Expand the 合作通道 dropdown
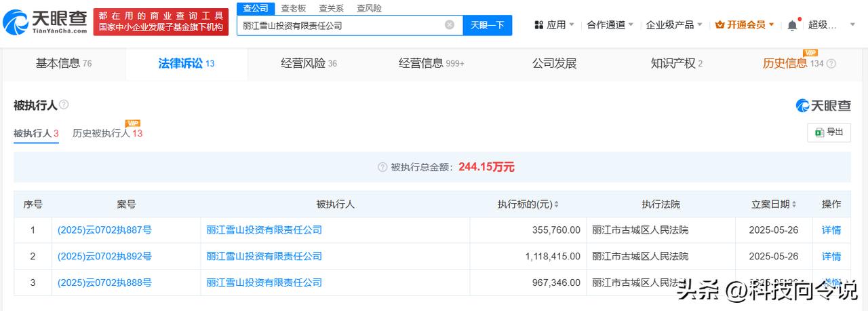 (631, 25)
